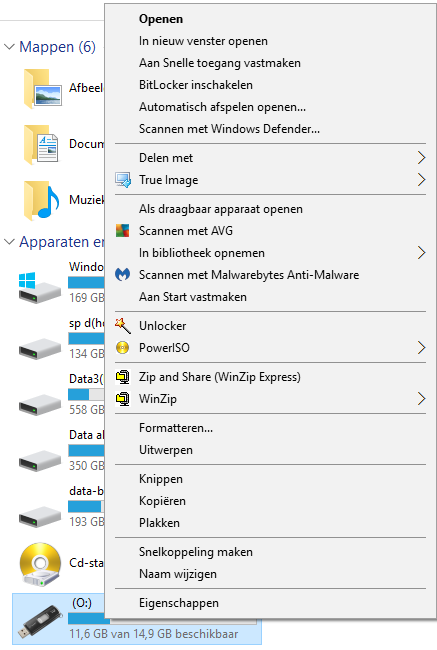
Task: Click the True Image monitor icon
Action: pyautogui.click(x=123, y=180)
